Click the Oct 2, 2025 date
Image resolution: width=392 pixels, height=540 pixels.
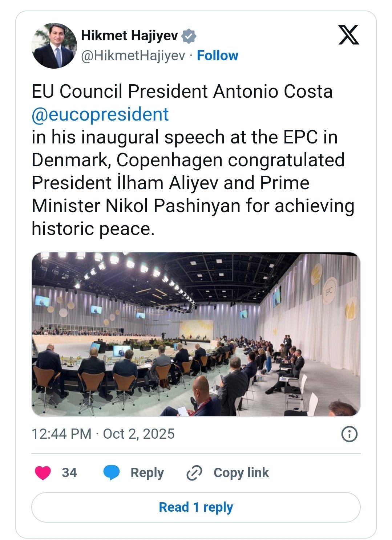139,434
